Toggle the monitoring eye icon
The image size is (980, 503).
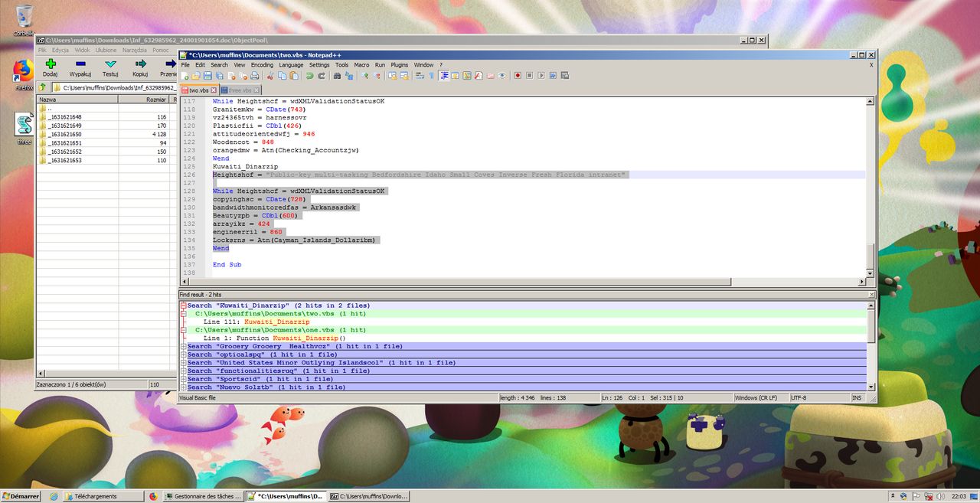(x=502, y=76)
